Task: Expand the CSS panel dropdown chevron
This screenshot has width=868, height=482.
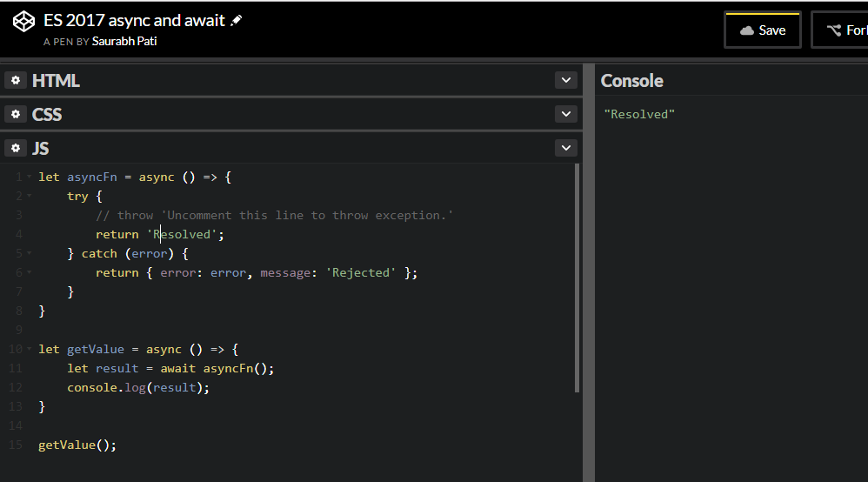Action: [x=566, y=114]
